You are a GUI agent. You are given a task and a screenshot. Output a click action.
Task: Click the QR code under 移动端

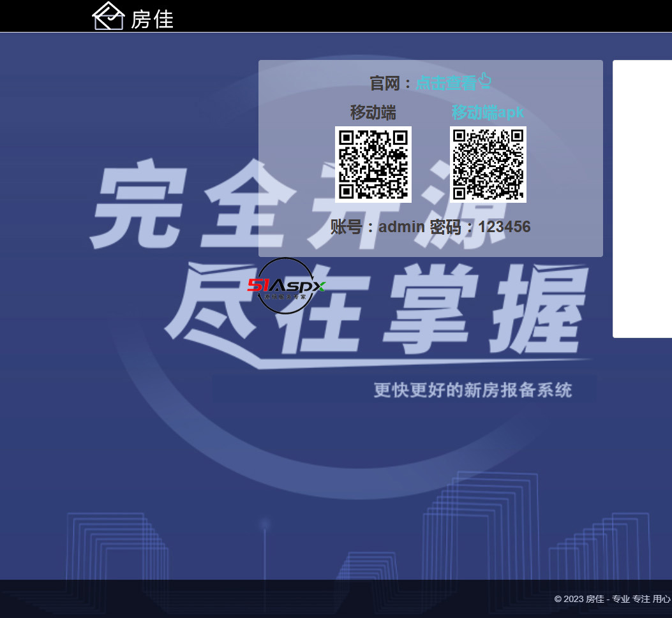tap(373, 165)
